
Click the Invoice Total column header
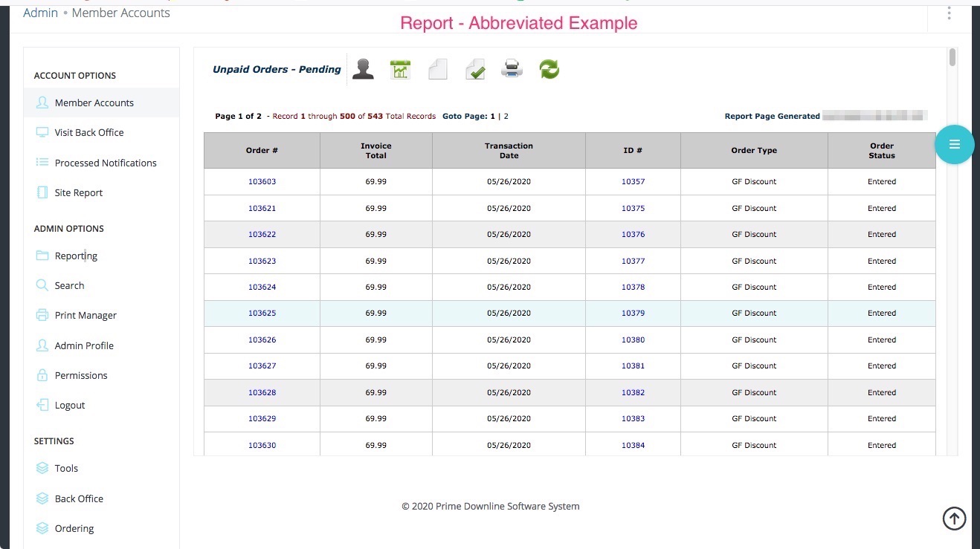tap(376, 150)
